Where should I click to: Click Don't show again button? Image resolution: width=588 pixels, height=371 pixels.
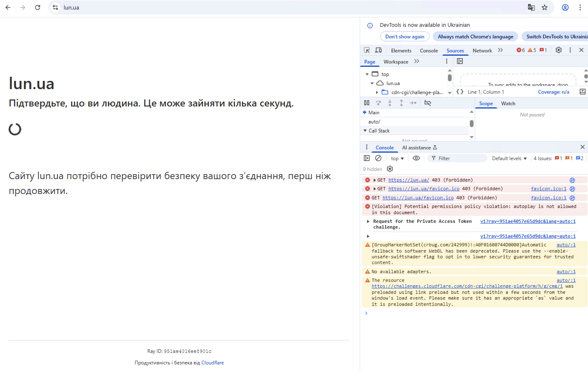(x=405, y=37)
